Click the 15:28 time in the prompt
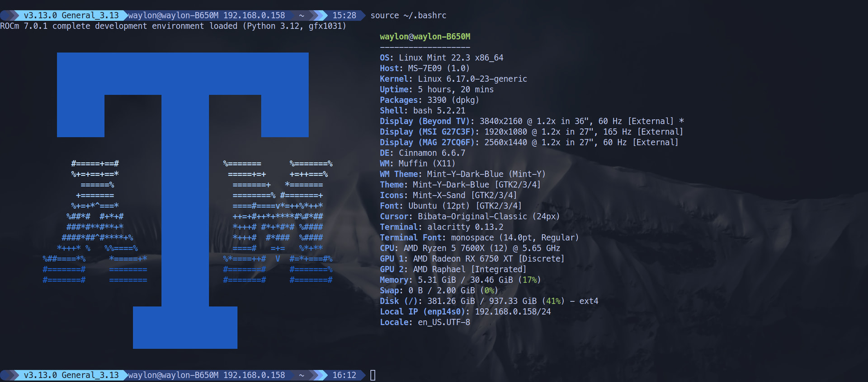868x382 pixels. point(344,15)
